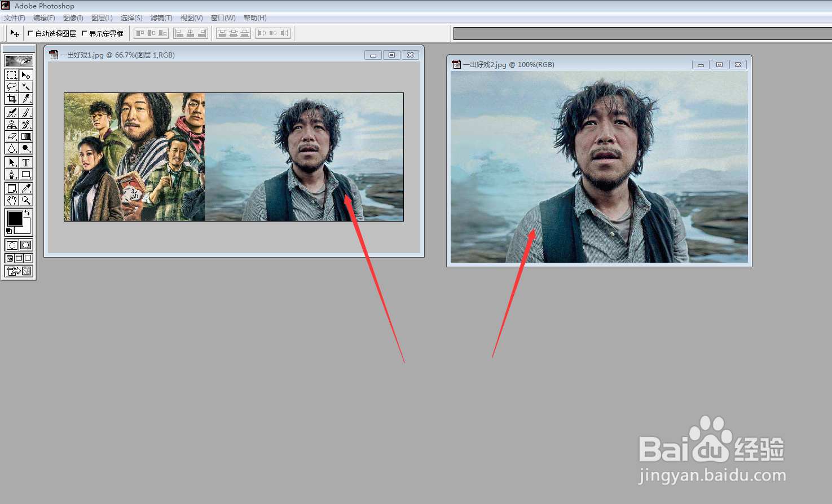Select the Rectangular Marquee tool

click(x=12, y=75)
